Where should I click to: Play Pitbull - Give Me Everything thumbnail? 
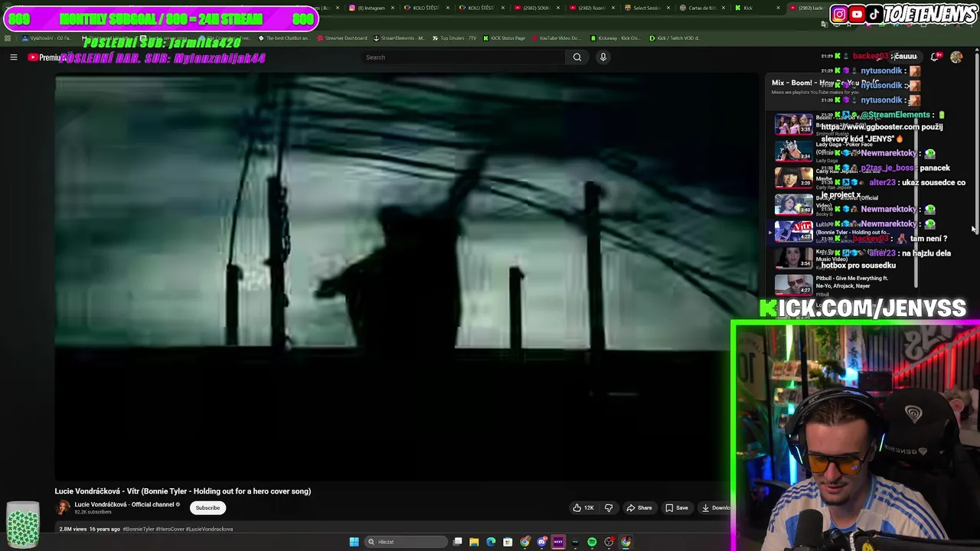pyautogui.click(x=794, y=284)
